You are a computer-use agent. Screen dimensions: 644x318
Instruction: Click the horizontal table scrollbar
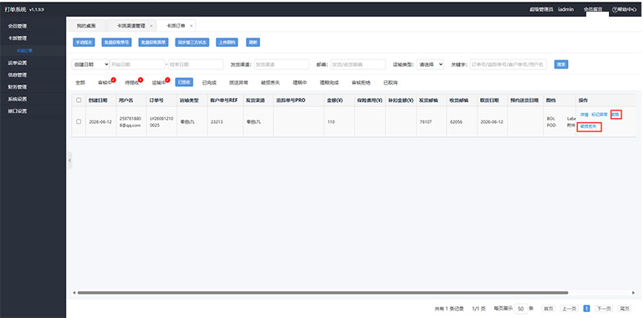[x=323, y=293]
